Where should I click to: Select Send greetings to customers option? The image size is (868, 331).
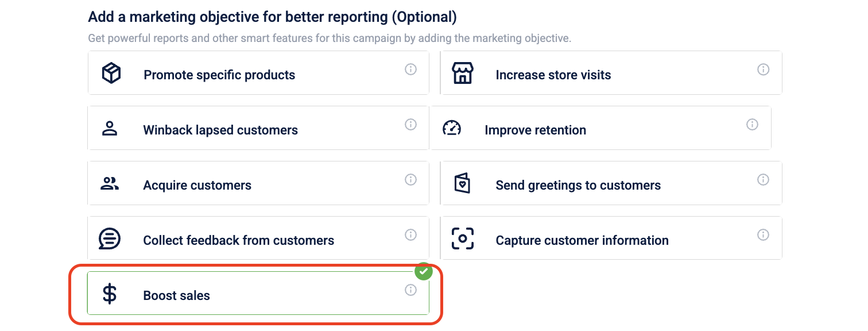tap(578, 185)
